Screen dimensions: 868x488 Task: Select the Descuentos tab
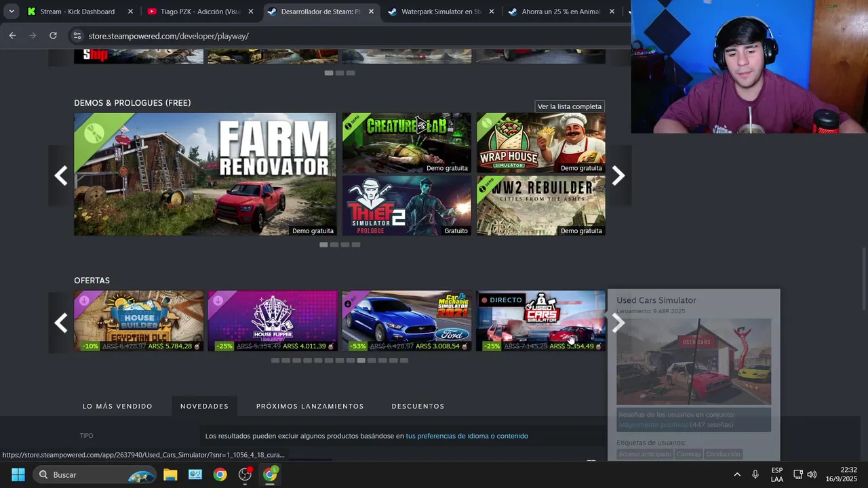(x=418, y=406)
